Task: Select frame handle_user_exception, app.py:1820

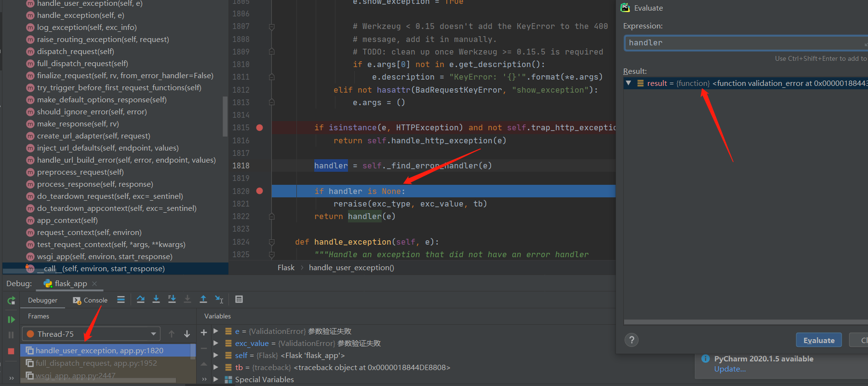Action: coord(105,351)
